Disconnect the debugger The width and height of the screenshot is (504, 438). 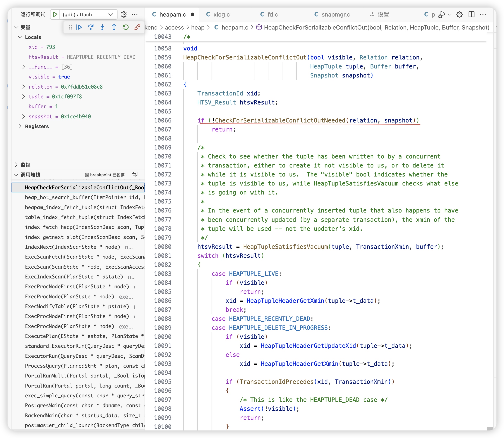(137, 27)
